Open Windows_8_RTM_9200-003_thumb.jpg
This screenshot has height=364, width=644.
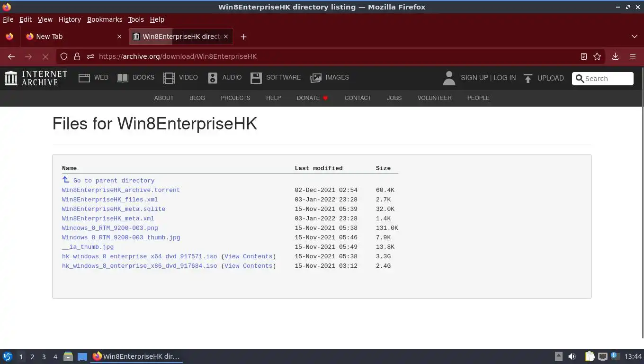121,237
